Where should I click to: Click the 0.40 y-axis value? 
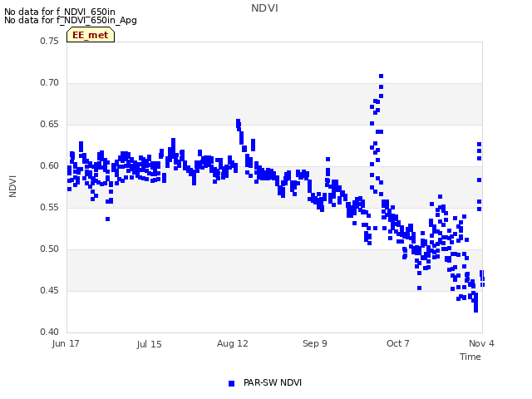point(50,332)
